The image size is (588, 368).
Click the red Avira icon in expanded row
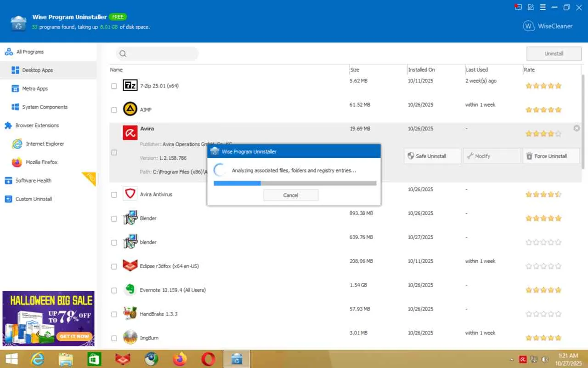point(130,133)
